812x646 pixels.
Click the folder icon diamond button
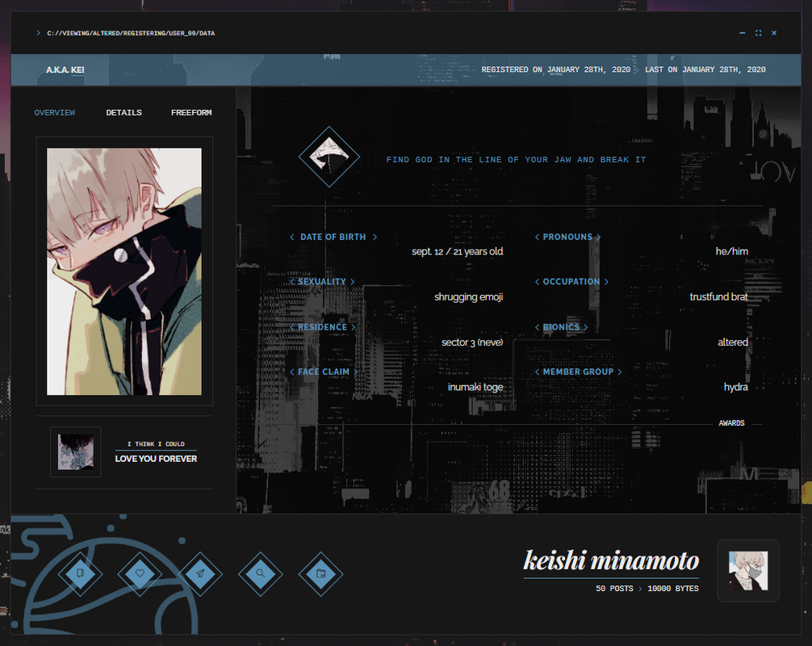320,573
